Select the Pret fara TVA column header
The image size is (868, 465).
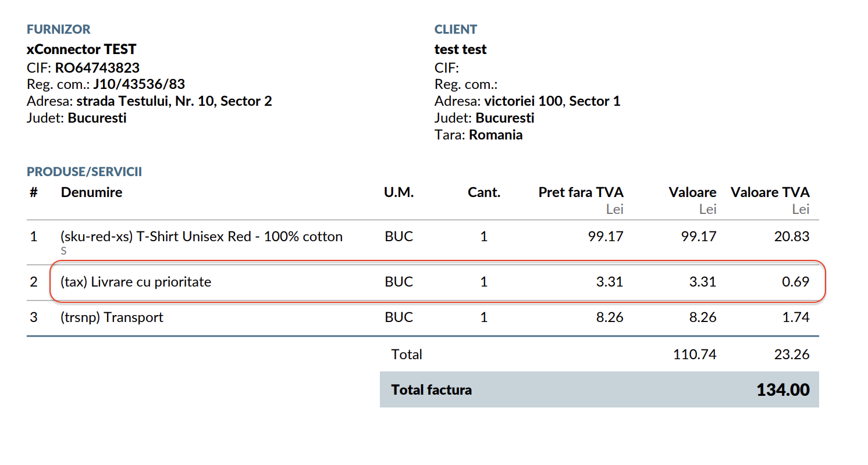[581, 192]
